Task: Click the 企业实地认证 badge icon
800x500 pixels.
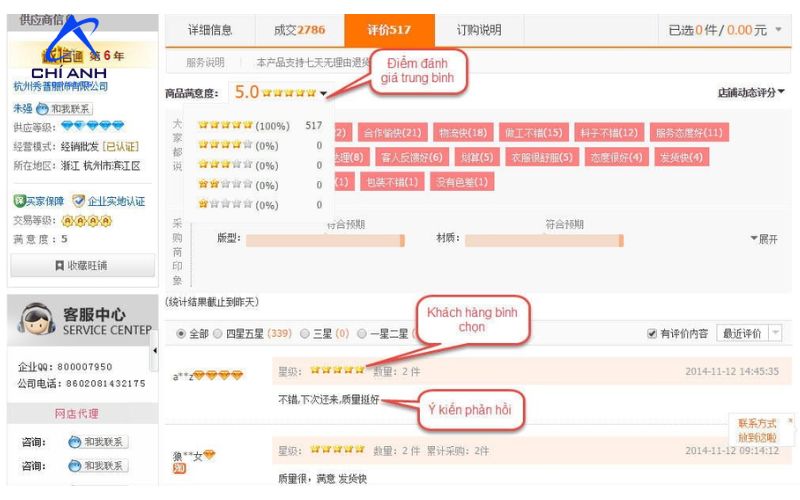Action: click(x=78, y=201)
